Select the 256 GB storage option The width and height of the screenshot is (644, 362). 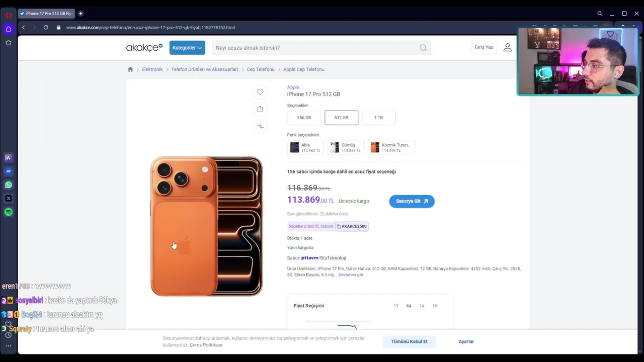(x=304, y=118)
